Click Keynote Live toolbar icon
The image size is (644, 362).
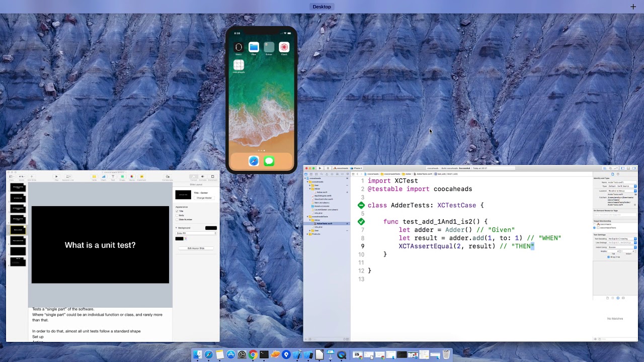tap(68, 176)
